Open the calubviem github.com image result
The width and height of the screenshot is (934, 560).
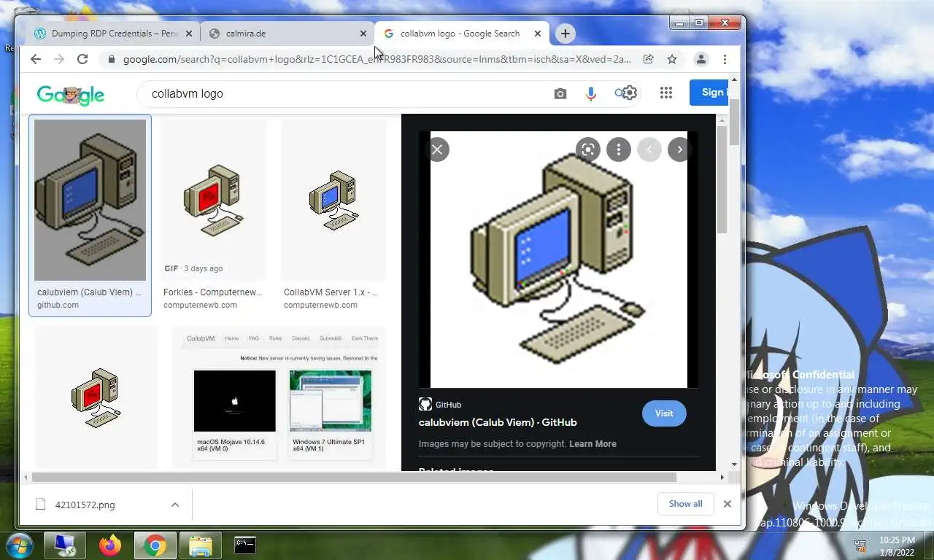[x=90, y=215]
